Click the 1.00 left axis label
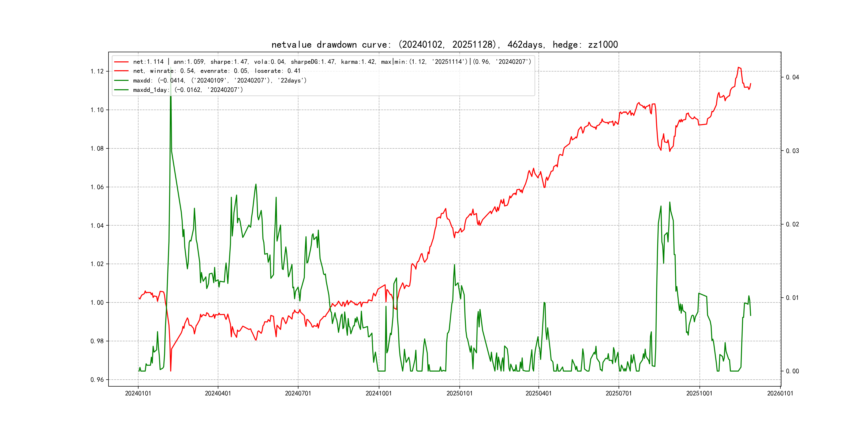Image resolution: width=868 pixels, height=434 pixels. (x=97, y=302)
